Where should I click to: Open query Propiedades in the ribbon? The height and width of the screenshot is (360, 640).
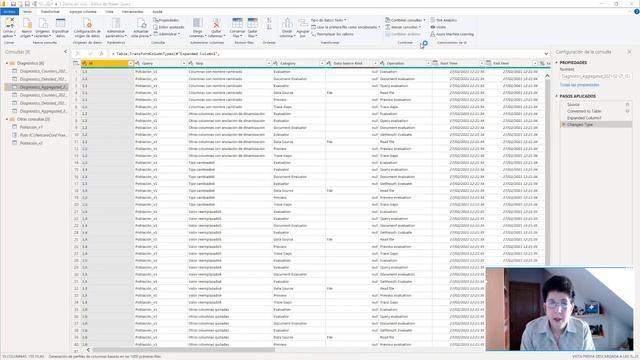[x=166, y=20]
